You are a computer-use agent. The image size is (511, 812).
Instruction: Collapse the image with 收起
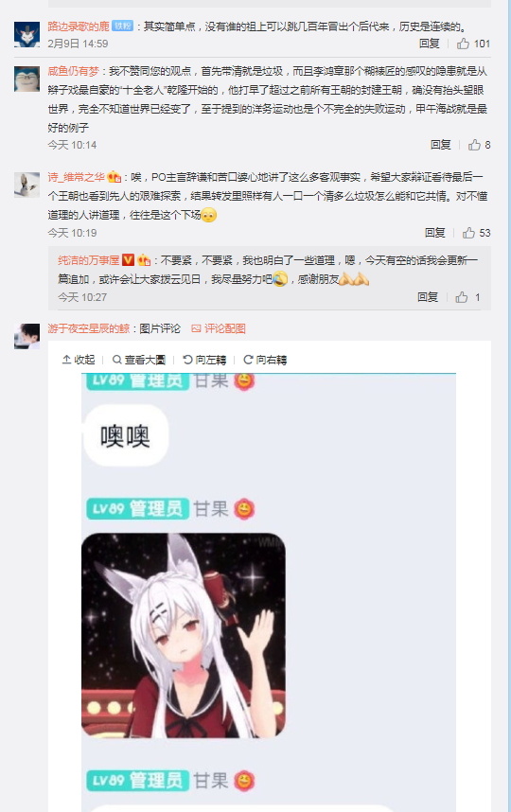point(79,360)
